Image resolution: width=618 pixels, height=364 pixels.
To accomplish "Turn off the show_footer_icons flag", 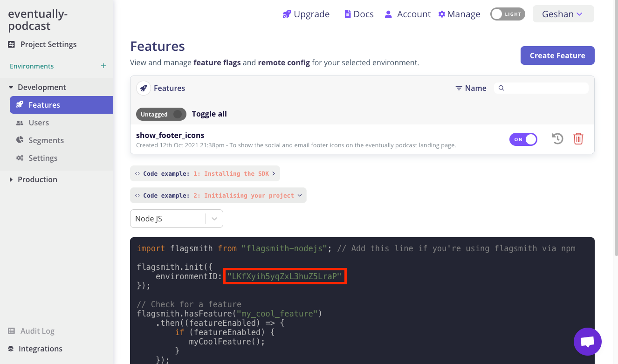I will point(523,139).
